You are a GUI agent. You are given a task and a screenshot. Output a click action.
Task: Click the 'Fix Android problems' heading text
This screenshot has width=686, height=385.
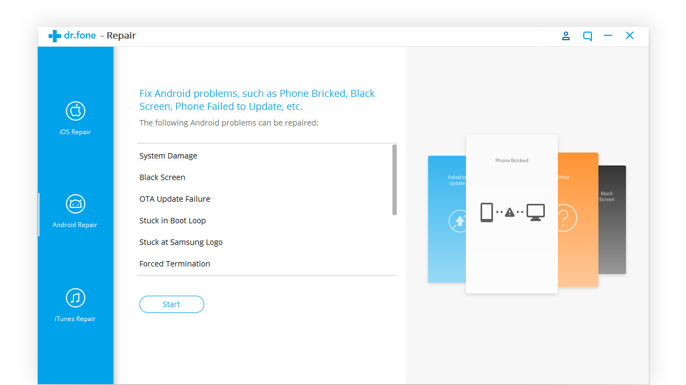coord(257,100)
